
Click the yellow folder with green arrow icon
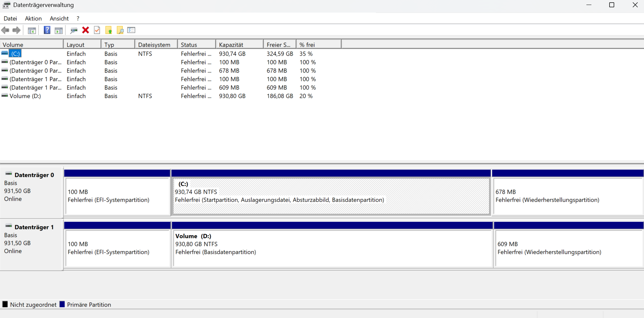point(109,30)
